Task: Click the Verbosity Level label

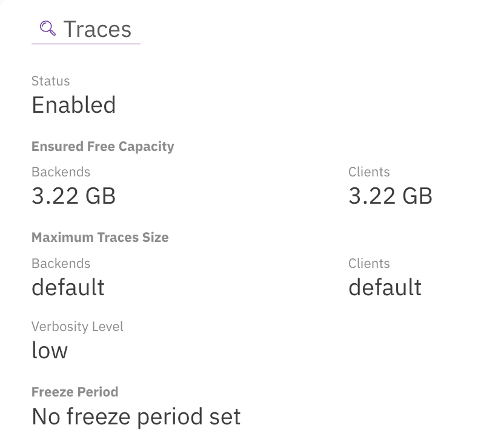Action: coord(77,327)
